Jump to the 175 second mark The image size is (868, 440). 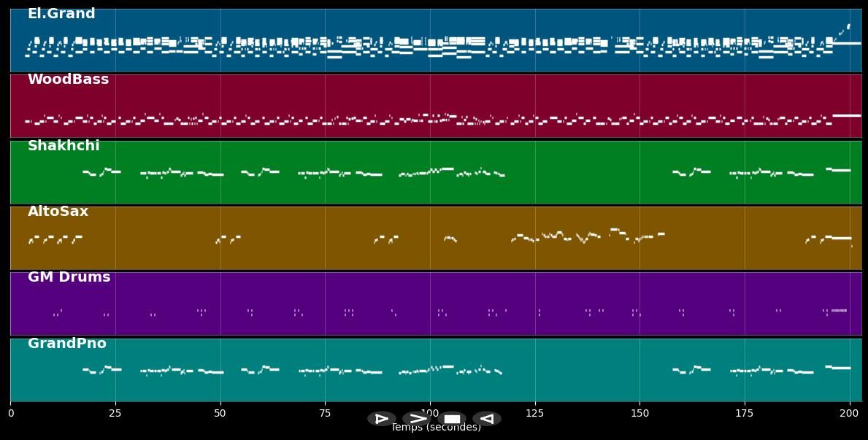coord(745,413)
